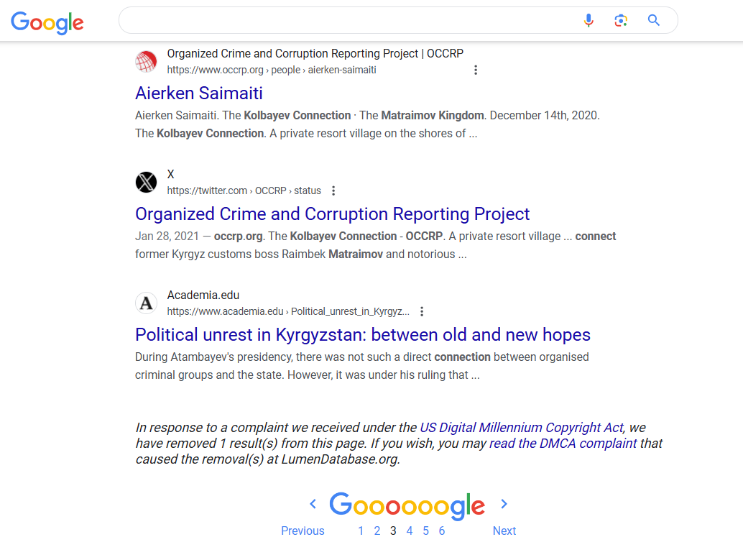This screenshot has width=743, height=560.
Task: Click the OCCRP red globe favicon
Action: pyautogui.click(x=146, y=62)
